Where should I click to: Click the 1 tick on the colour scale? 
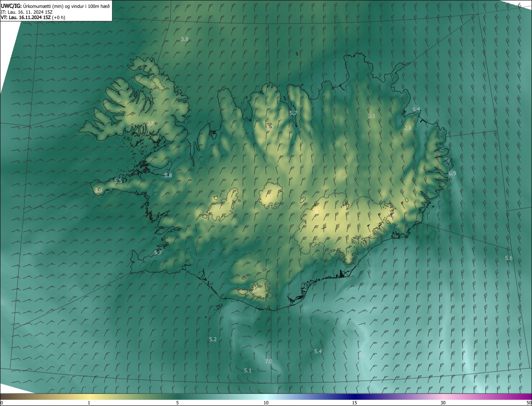coord(89,403)
